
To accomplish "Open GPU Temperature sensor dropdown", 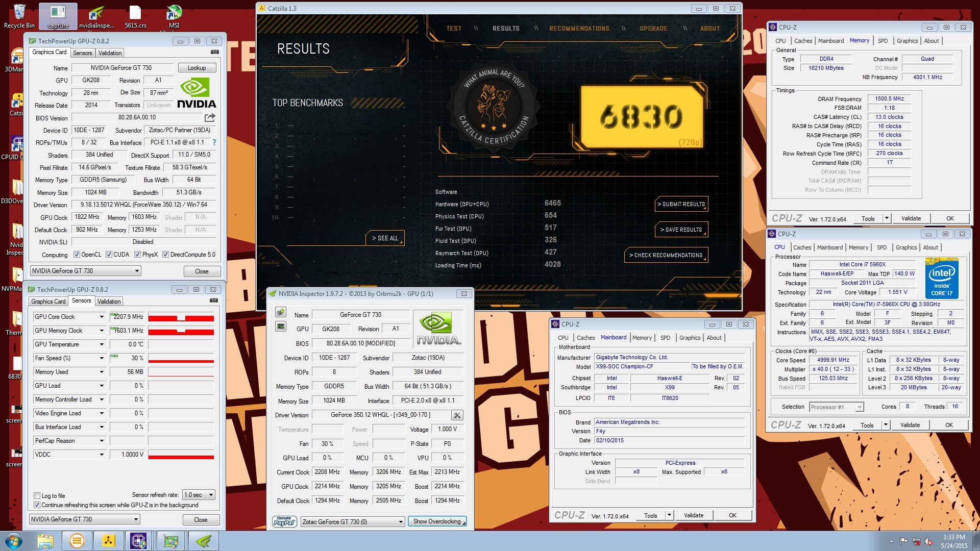I will point(102,344).
